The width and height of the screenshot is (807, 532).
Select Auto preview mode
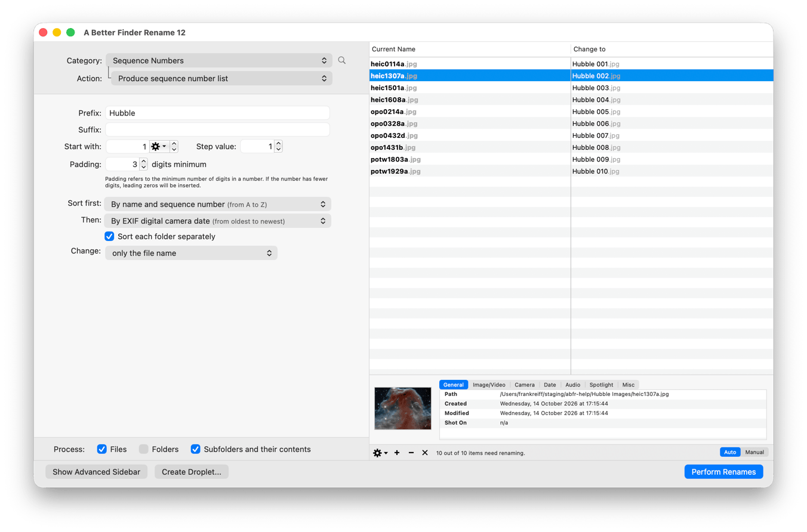point(730,452)
